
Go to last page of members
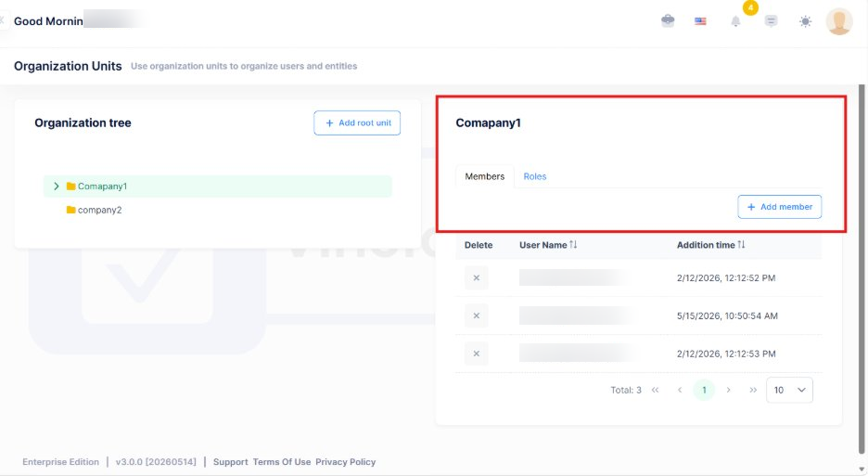point(753,390)
